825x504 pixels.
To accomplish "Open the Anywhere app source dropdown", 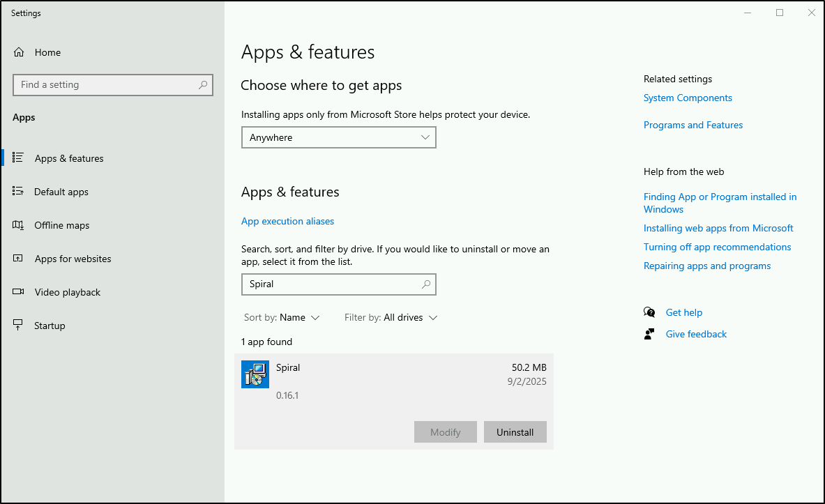I will point(339,137).
